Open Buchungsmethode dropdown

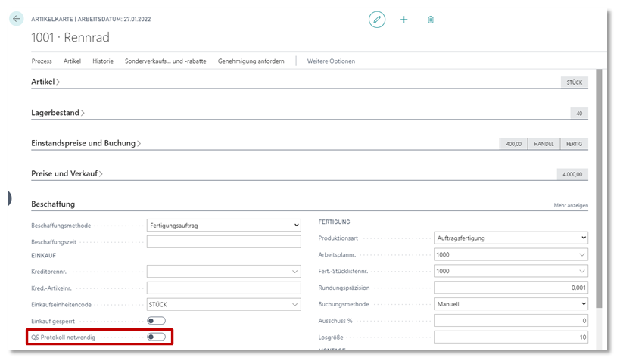pos(511,304)
